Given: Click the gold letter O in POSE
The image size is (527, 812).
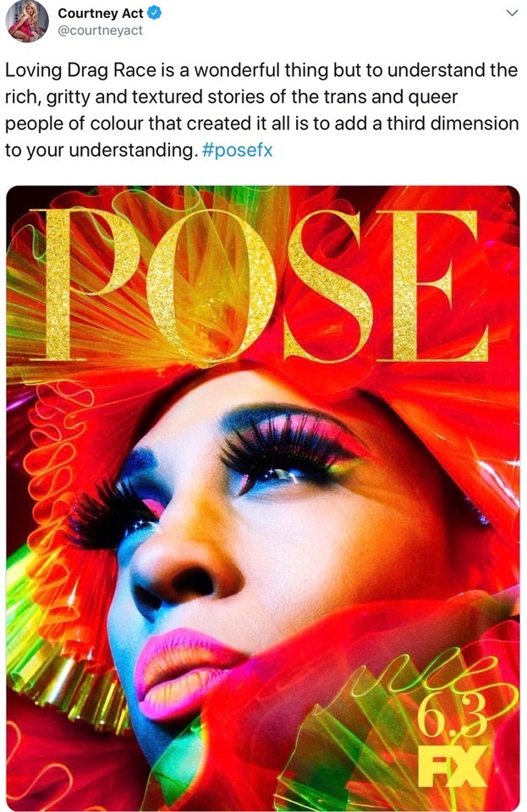Looking at the screenshot, I should click(x=211, y=287).
